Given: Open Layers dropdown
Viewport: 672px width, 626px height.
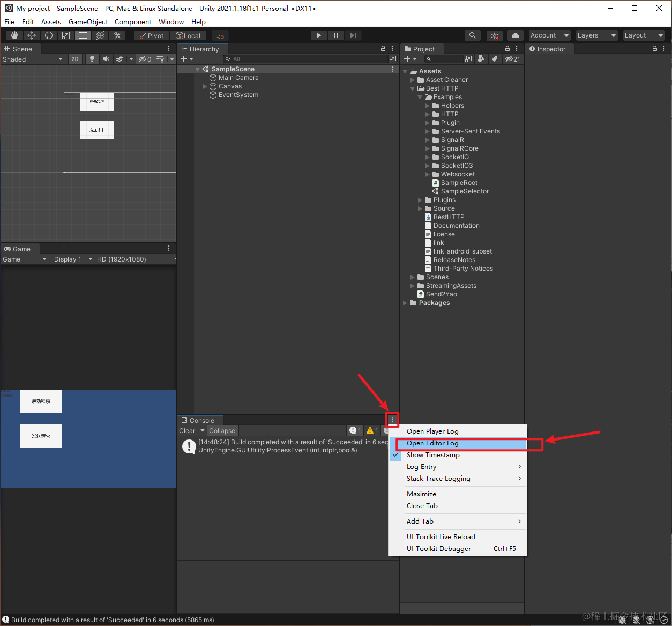Looking at the screenshot, I should (596, 35).
